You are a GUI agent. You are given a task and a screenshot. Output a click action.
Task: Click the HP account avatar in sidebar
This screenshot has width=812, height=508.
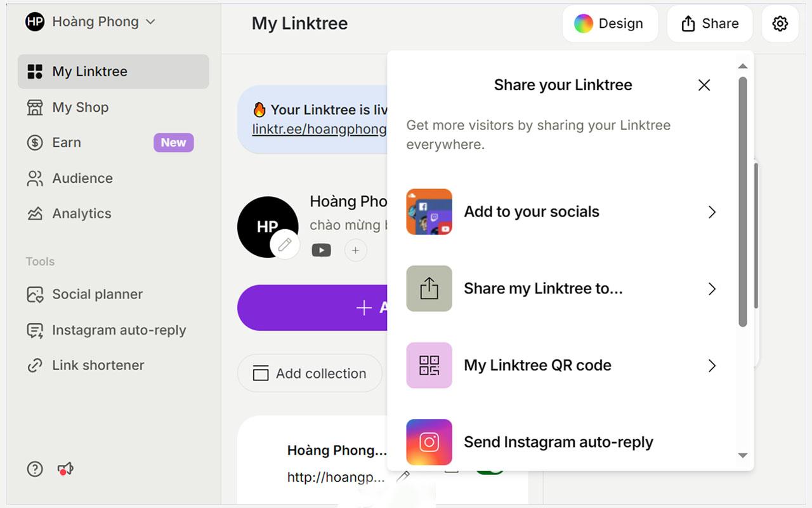click(35, 22)
